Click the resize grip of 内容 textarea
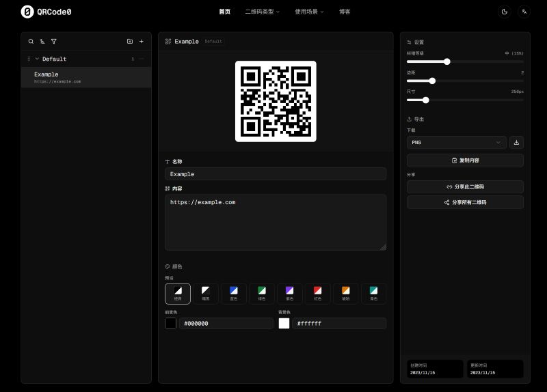Screen dimensions: 547x392 click(x=383, y=247)
